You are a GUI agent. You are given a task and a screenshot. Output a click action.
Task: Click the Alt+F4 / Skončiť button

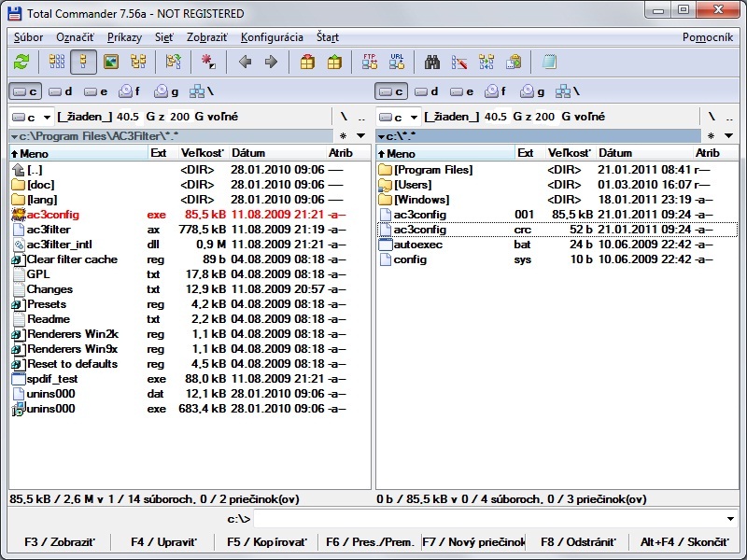tap(684, 542)
